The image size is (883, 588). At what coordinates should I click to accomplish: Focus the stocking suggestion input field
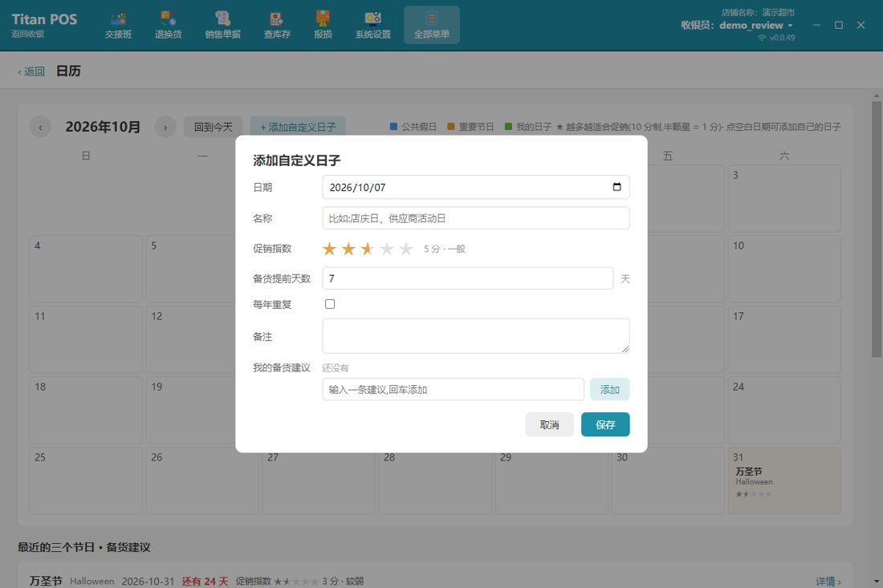tap(454, 389)
